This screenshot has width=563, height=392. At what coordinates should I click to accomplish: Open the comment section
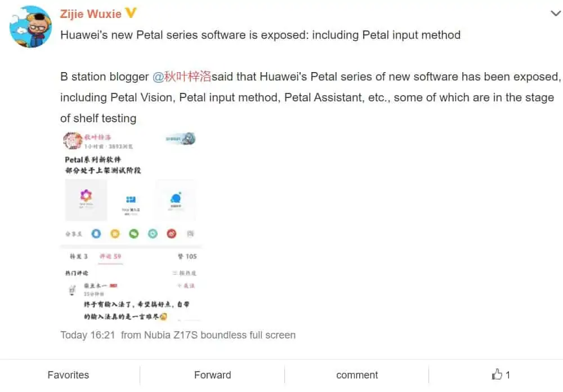click(357, 375)
